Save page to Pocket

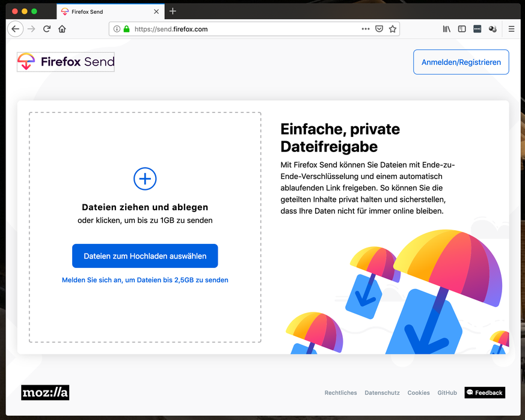pos(379,29)
